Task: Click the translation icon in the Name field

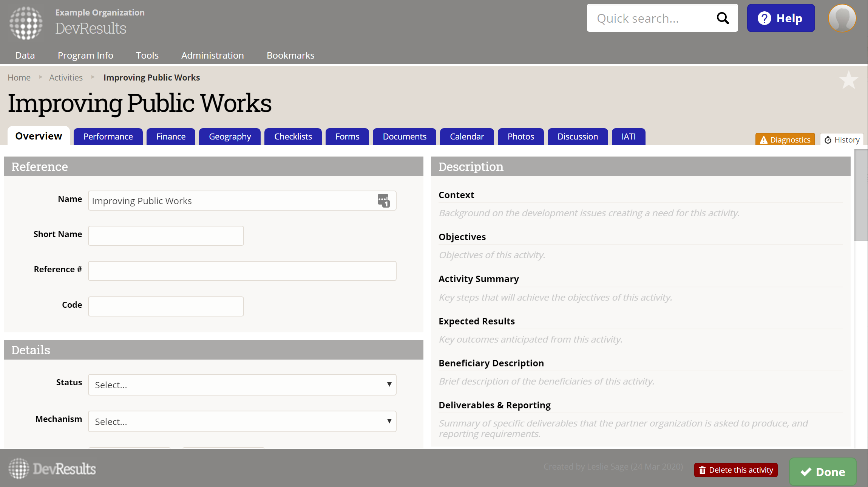Action: 383,200
